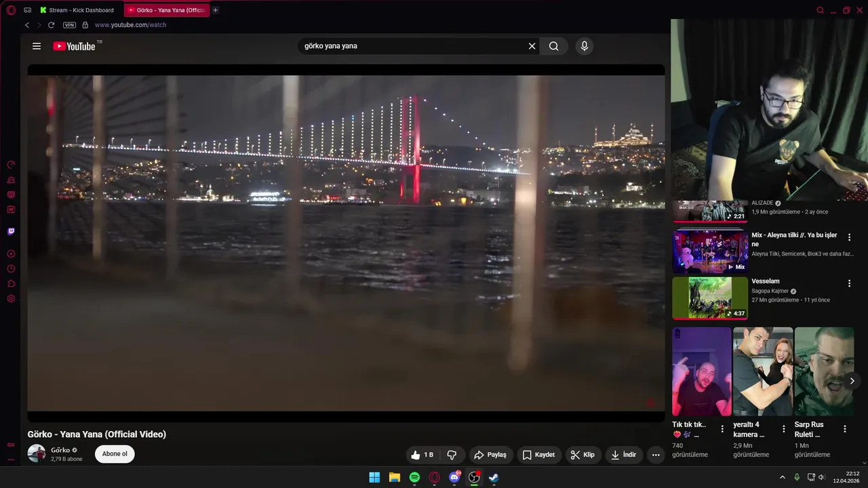Screen dimensions: 868x488
Task: Toggle the VPN badge in address bar
Action: [x=69, y=25]
